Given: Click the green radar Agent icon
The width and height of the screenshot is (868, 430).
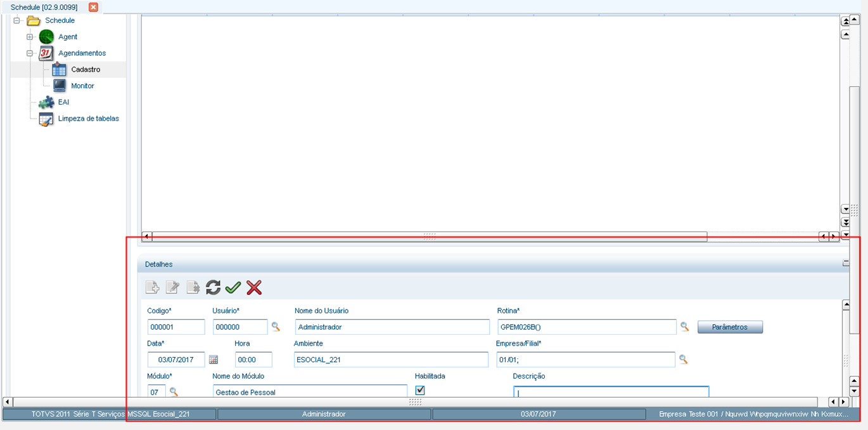Looking at the screenshot, I should click(x=46, y=37).
